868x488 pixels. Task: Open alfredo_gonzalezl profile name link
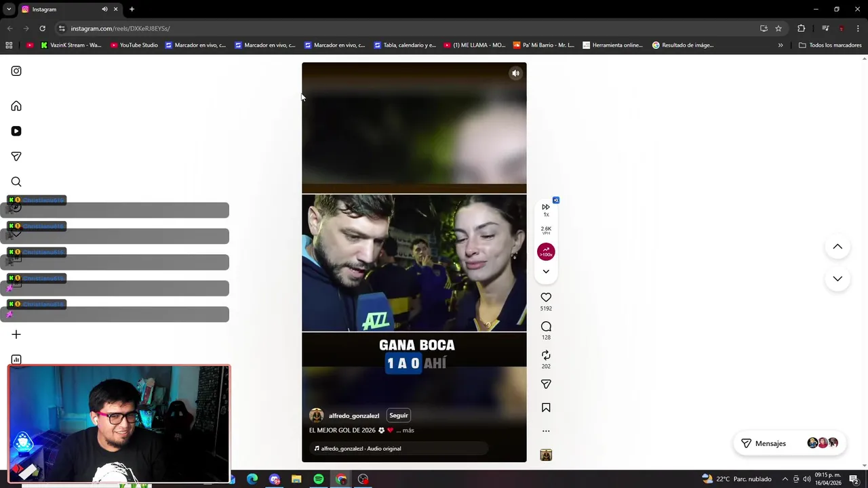pyautogui.click(x=354, y=415)
